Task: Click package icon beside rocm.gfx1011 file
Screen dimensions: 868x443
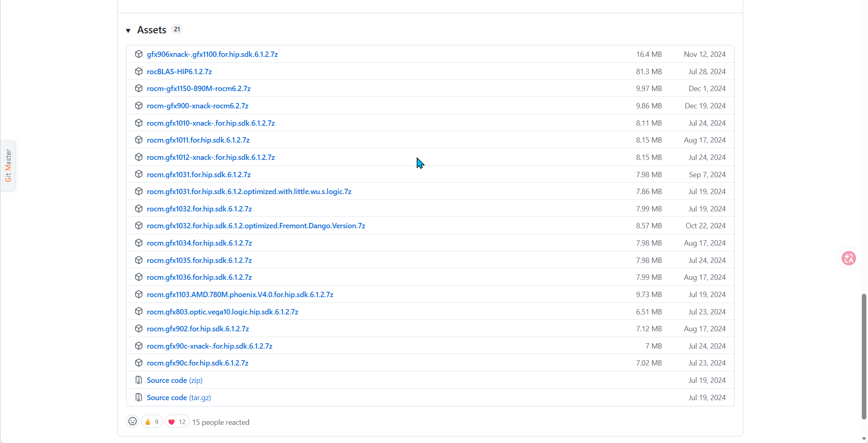Action: [139, 140]
